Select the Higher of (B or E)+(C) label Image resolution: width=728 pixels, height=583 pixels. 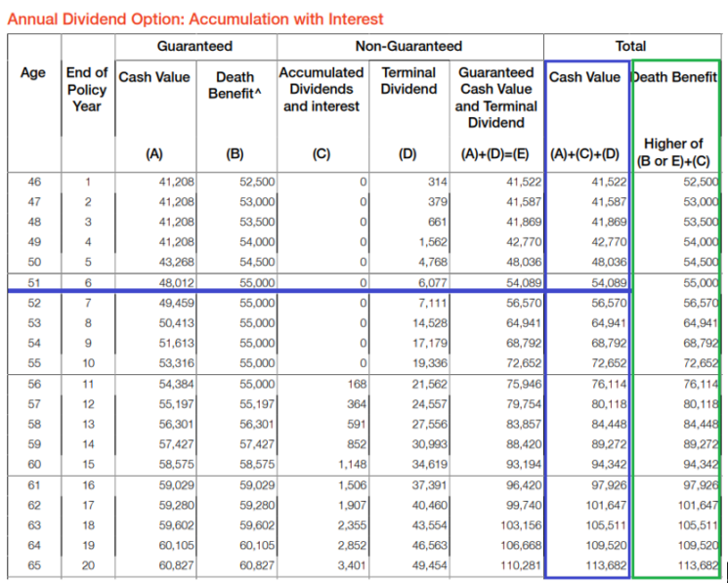coord(674,152)
